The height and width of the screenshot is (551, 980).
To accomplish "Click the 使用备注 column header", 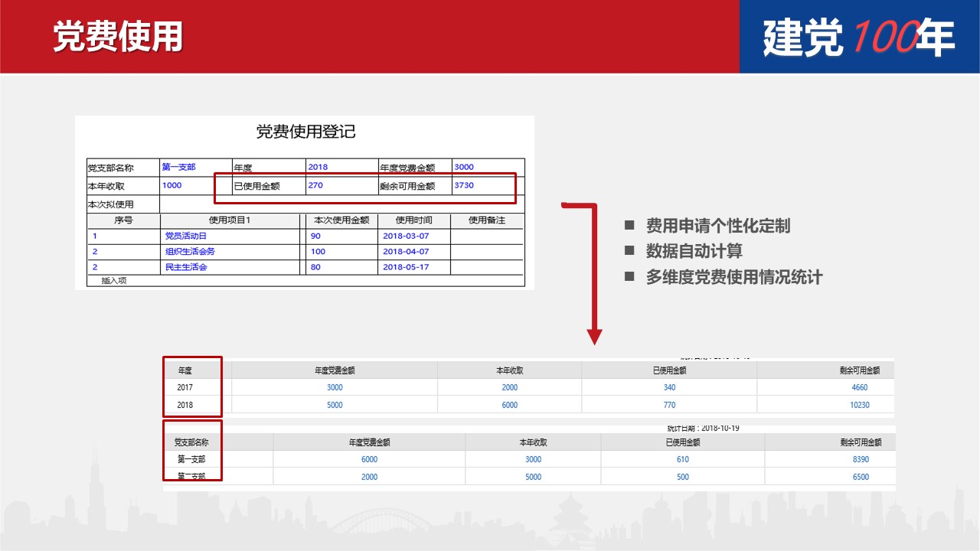I will point(487,220).
